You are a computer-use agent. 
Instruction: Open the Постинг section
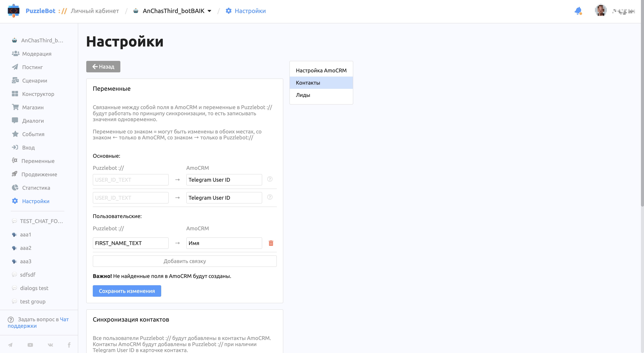[x=33, y=67]
